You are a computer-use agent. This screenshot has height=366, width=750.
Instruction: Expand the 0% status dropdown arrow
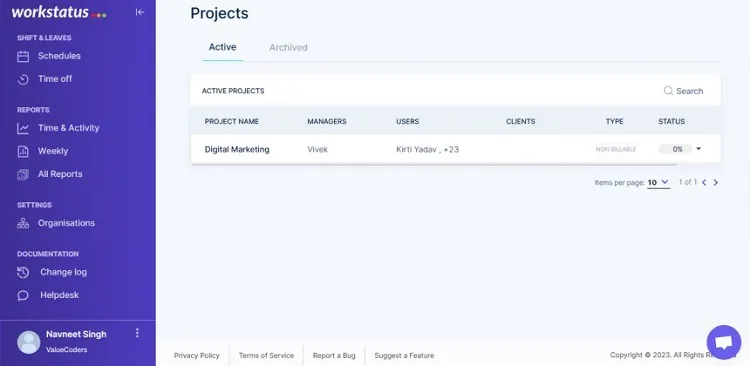click(698, 149)
